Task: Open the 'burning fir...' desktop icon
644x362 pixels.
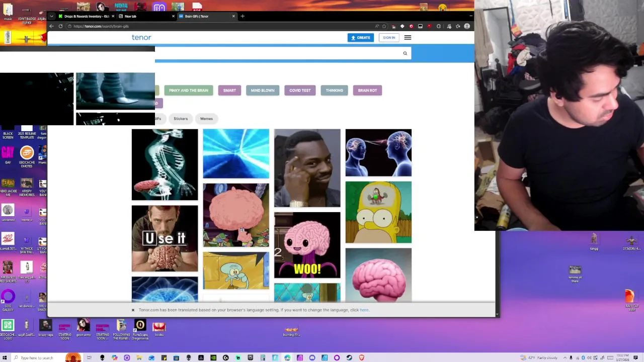Action: pyautogui.click(x=291, y=332)
